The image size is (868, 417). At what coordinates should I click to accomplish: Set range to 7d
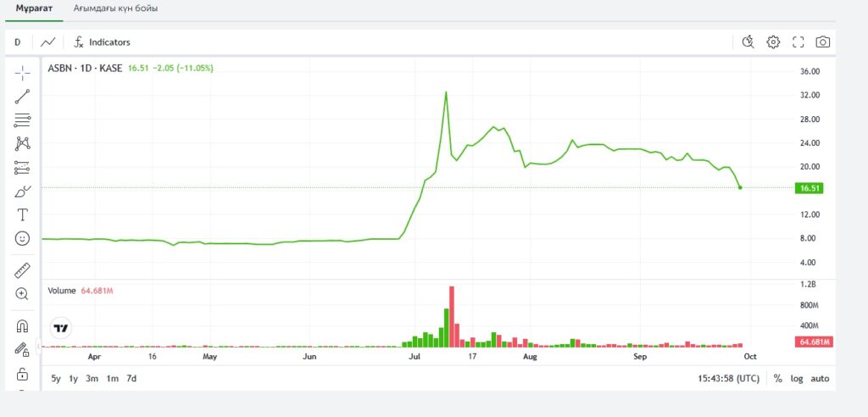131,379
